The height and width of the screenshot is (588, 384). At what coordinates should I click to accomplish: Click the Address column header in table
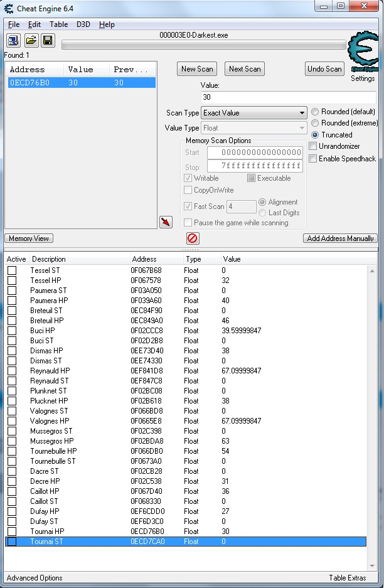pos(156,259)
